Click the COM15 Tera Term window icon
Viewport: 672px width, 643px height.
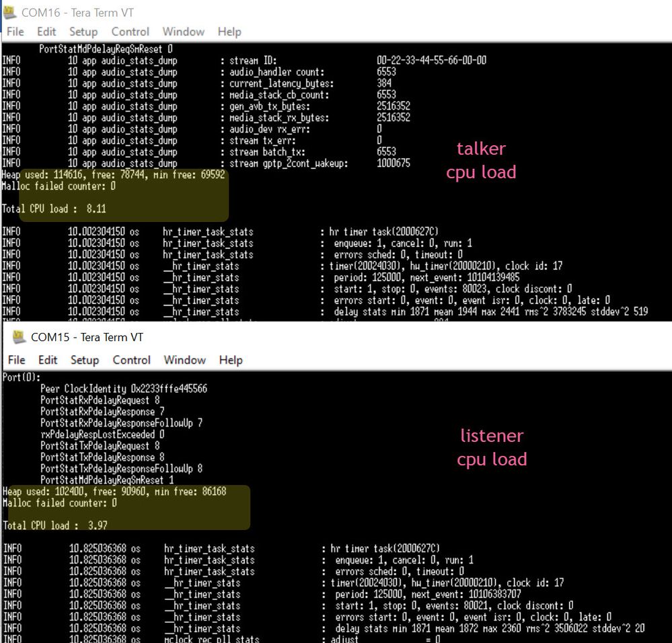tap(19, 337)
